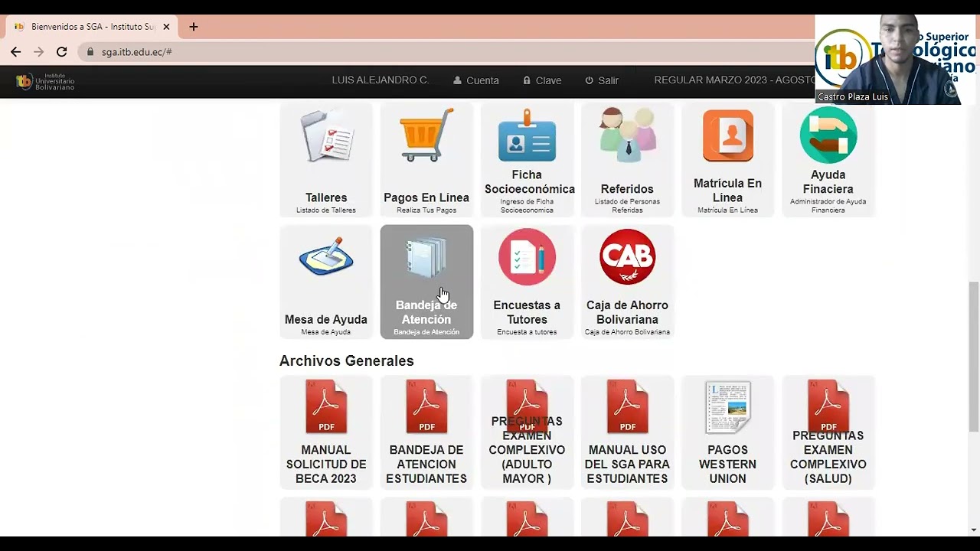The width and height of the screenshot is (980, 551).
Task: View site information lock icon in address bar
Action: click(90, 52)
